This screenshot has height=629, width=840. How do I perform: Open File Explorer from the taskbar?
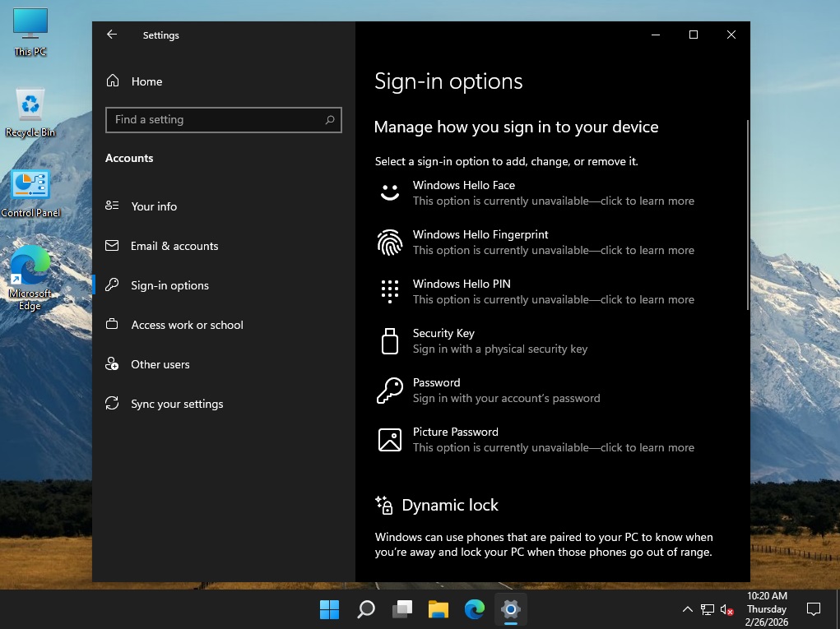(439, 609)
